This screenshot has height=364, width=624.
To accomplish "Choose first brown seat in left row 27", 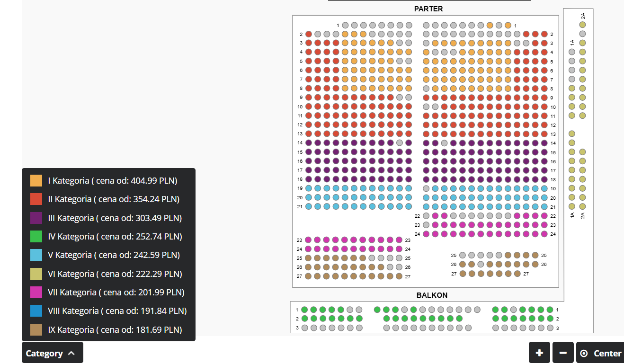I will pyautogui.click(x=309, y=276).
